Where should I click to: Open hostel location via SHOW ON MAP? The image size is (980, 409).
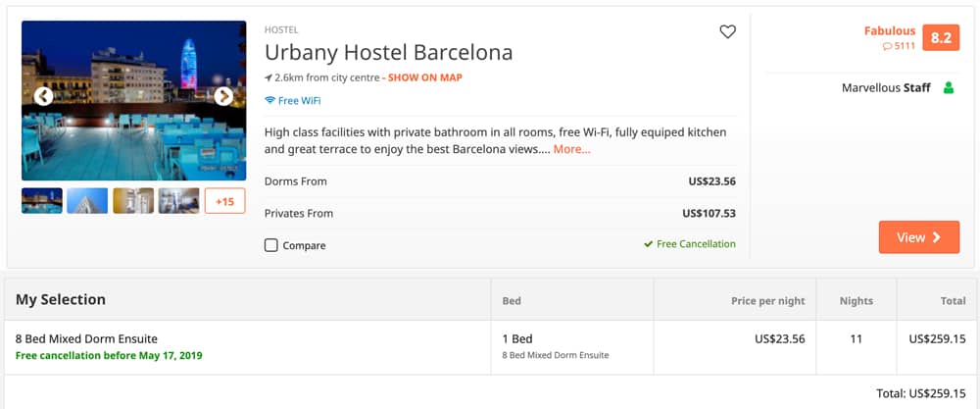coord(425,78)
